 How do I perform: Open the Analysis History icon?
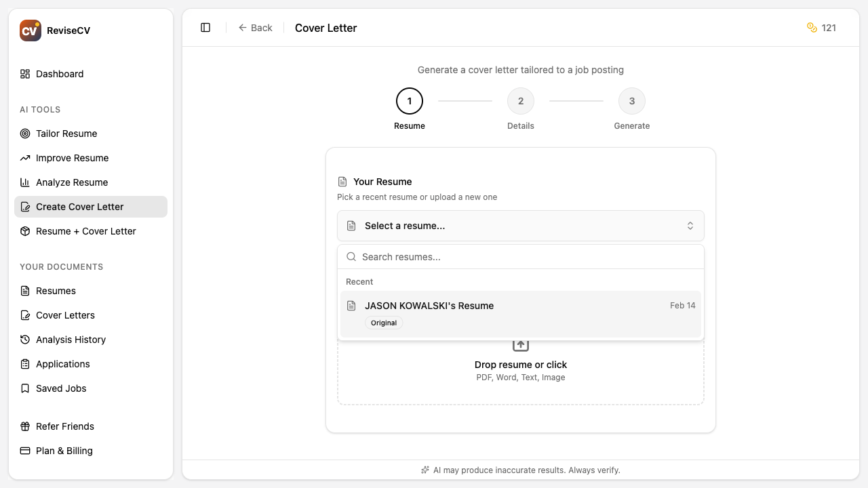coord(24,340)
